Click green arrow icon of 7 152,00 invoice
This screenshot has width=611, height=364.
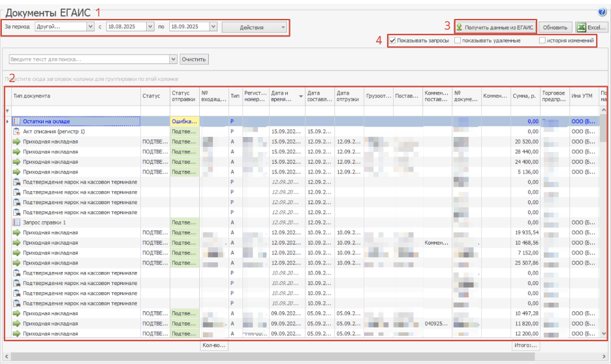tap(16, 253)
